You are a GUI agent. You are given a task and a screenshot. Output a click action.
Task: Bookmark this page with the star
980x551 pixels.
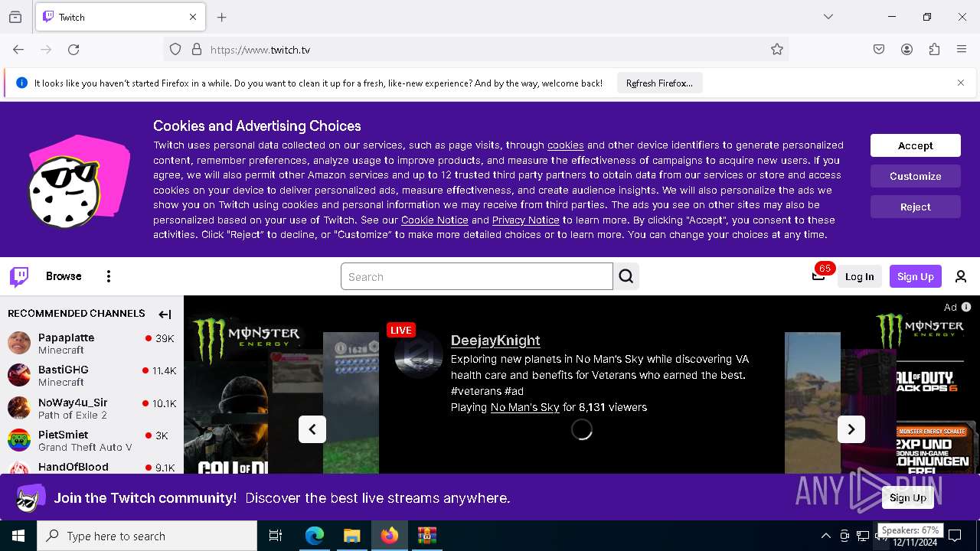coord(777,50)
